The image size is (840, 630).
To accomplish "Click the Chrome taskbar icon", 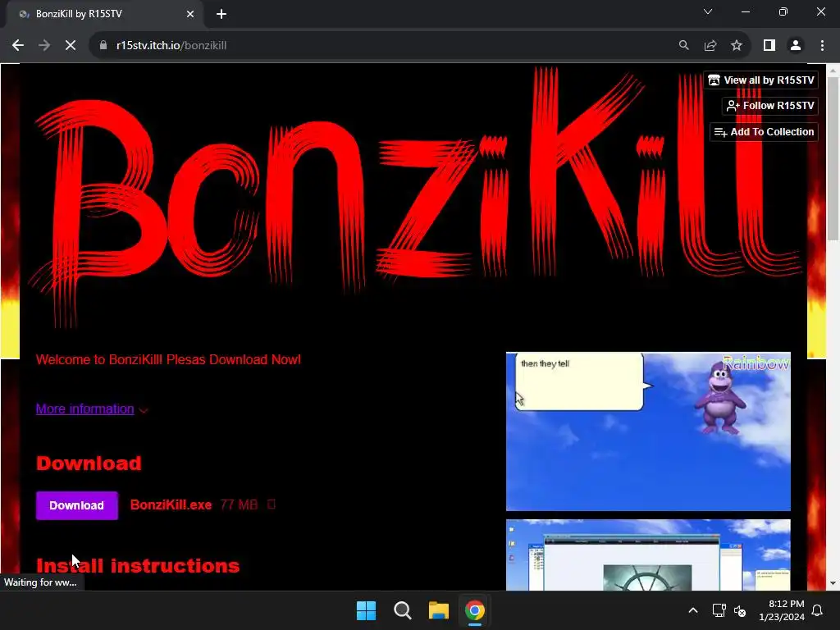I will [x=475, y=610].
